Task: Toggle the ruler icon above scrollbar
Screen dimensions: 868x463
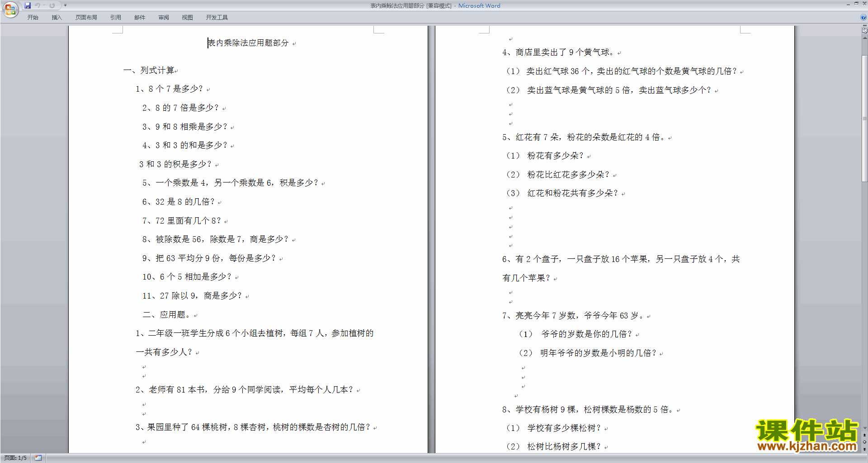Action: tap(864, 31)
